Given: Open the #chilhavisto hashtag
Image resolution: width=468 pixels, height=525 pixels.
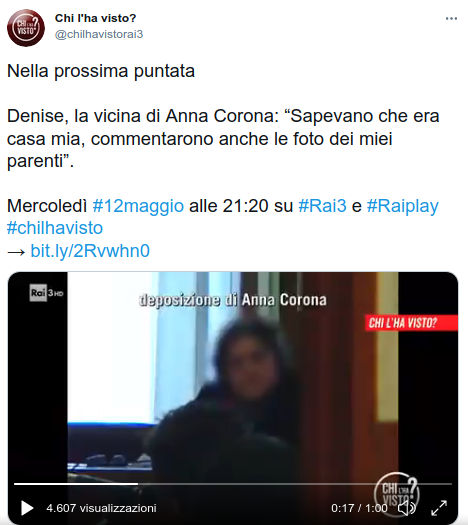Looking at the screenshot, I should [x=55, y=228].
